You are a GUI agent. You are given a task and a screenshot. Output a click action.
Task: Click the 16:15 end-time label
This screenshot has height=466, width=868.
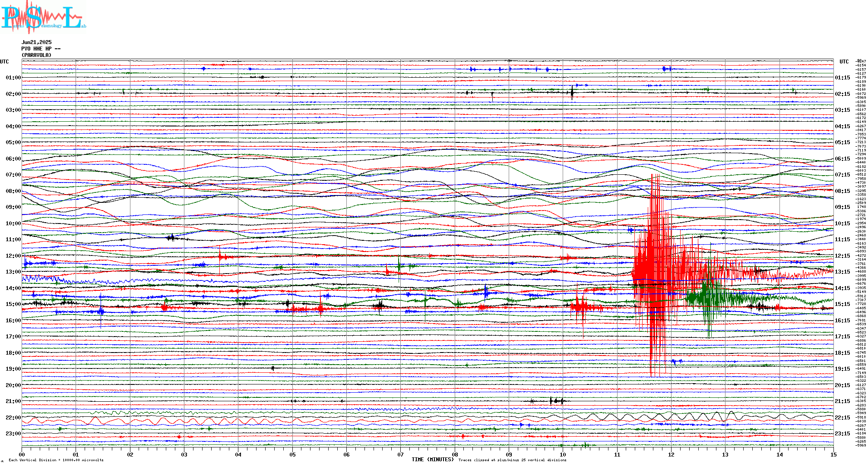click(x=843, y=321)
